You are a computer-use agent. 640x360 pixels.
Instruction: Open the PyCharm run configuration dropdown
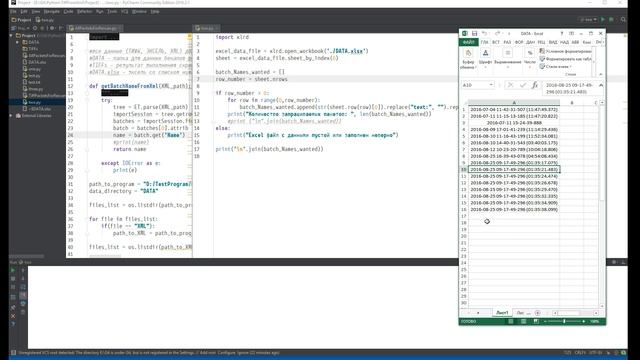point(588,20)
